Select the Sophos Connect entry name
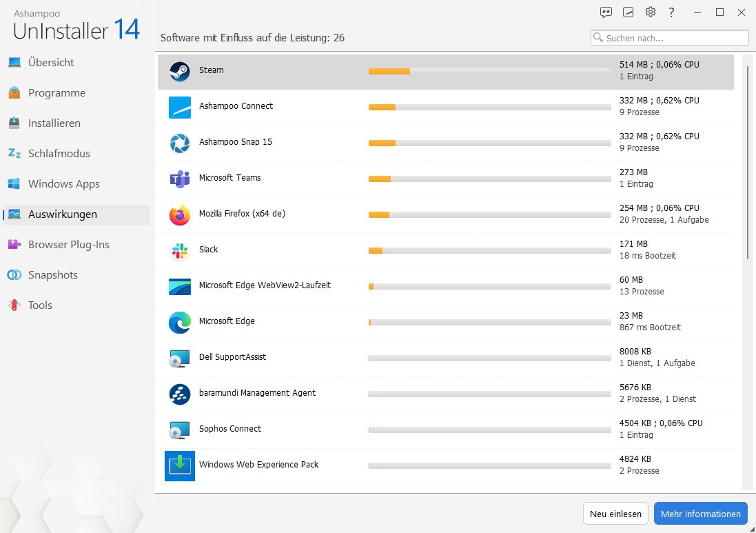Viewport: 756px width, 533px height. [230, 429]
